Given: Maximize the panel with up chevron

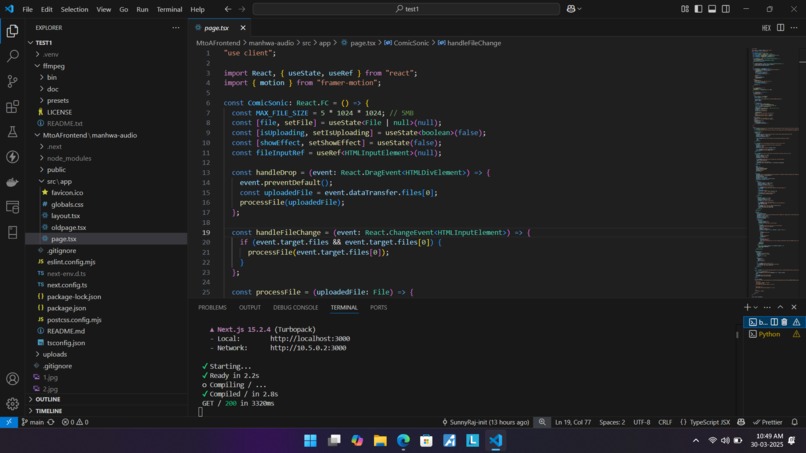Looking at the screenshot, I should pyautogui.click(x=780, y=307).
